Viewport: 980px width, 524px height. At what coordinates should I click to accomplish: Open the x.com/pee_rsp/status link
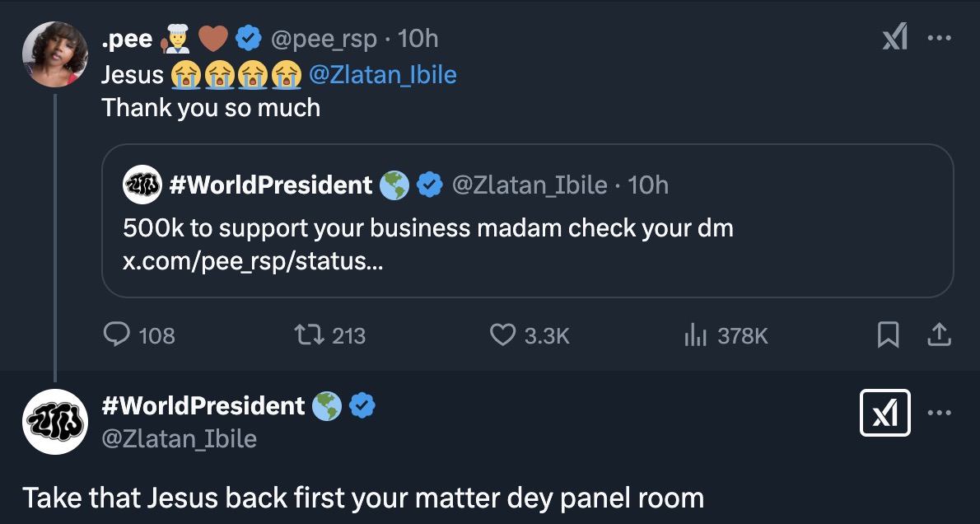pos(253,263)
